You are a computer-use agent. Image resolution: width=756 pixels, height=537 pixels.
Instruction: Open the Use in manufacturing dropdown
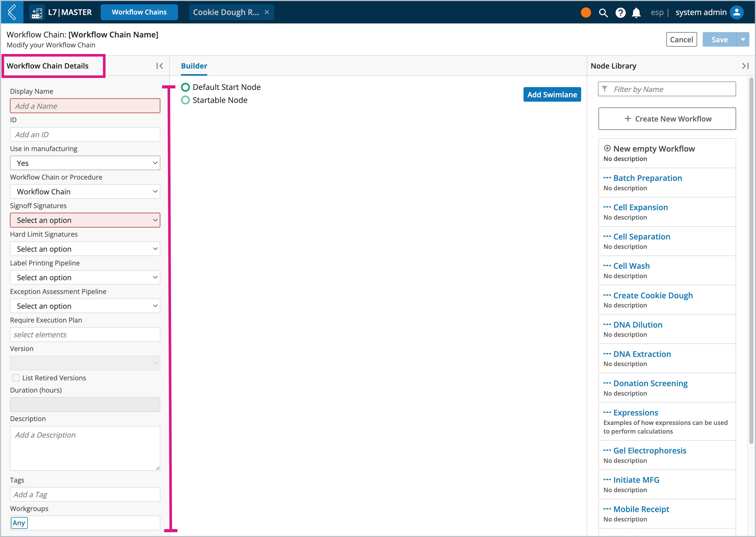(x=85, y=163)
